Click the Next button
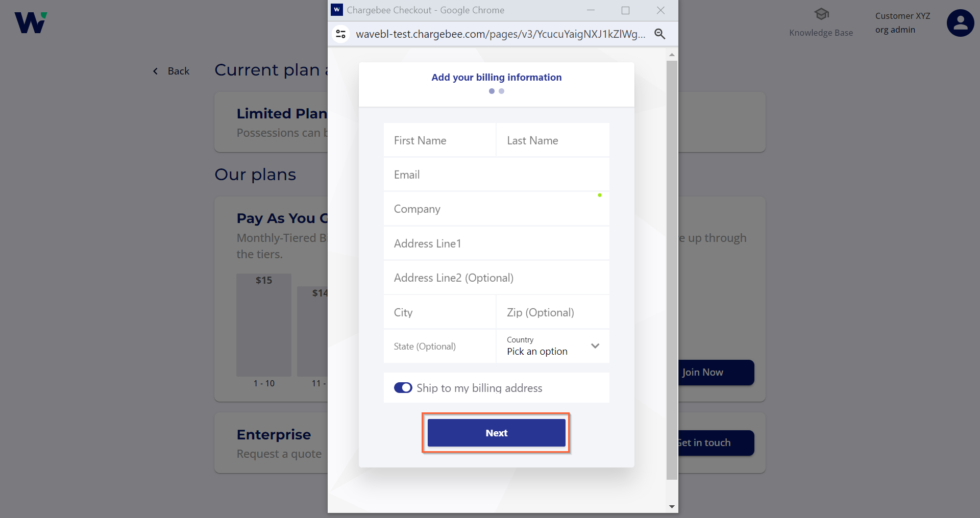980x518 pixels. (x=497, y=433)
